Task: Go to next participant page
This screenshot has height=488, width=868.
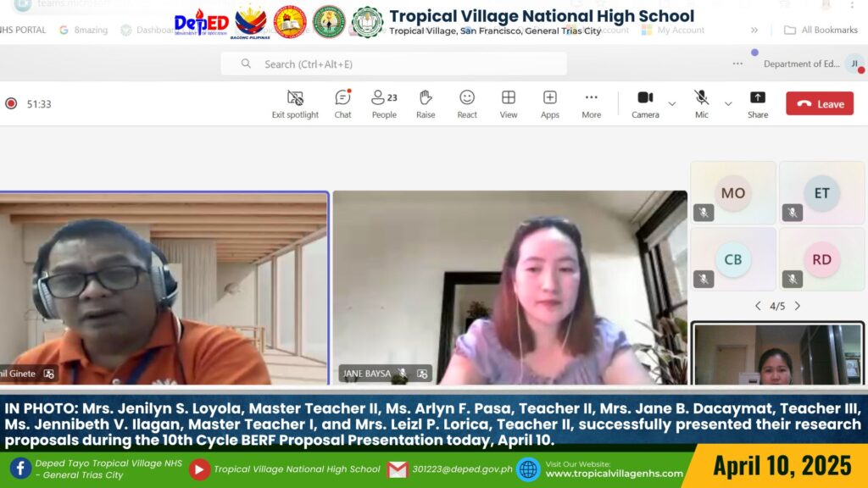Action: click(x=797, y=306)
